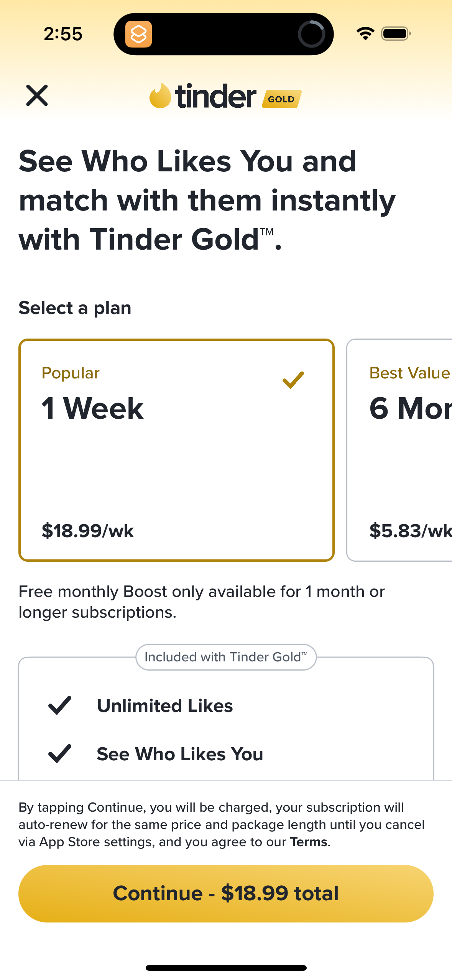Tap the home indicator bar
This screenshot has height=980, width=452.
pos(226,968)
